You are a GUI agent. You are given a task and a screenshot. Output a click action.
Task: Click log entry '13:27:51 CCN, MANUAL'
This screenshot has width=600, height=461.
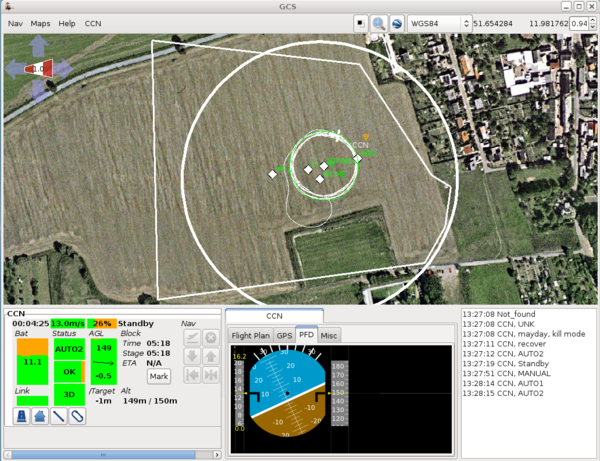[506, 373]
